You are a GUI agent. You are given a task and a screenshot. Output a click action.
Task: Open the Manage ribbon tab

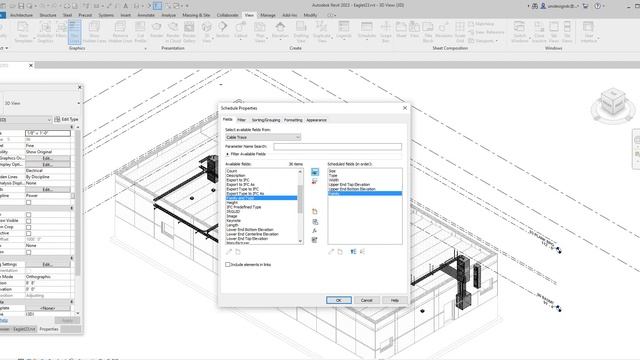point(268,15)
